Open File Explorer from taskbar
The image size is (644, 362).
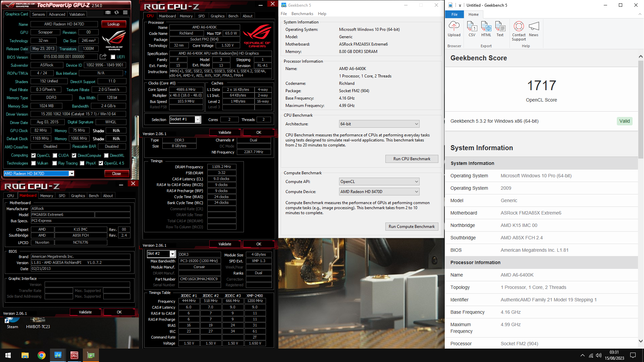coord(25,355)
